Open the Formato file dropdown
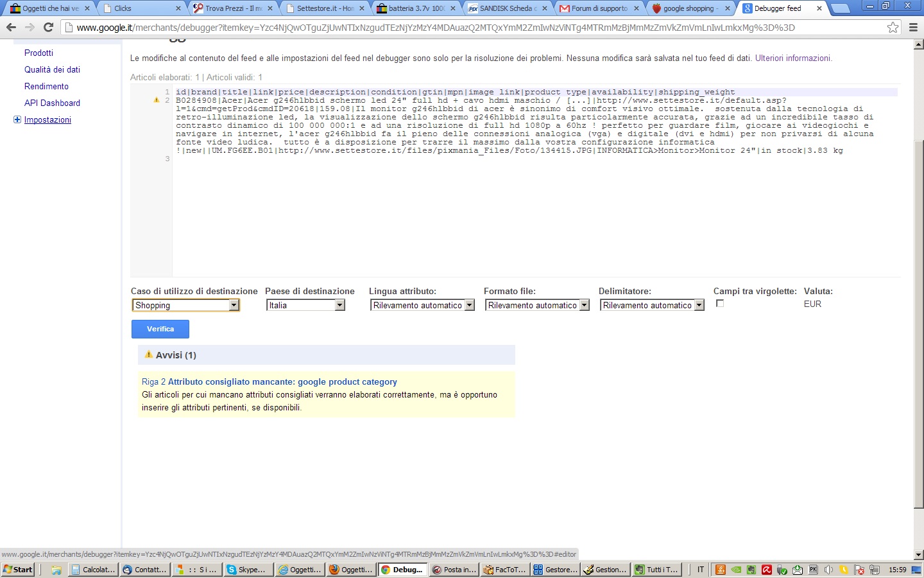The width and height of the screenshot is (924, 578). coord(538,305)
